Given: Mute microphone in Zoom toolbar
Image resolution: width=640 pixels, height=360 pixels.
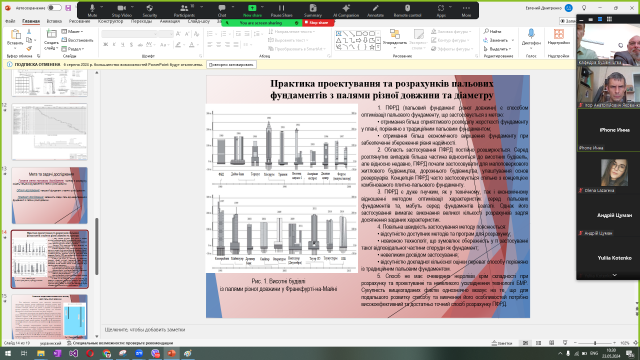Looking at the screenshot, I should pos(92,10).
